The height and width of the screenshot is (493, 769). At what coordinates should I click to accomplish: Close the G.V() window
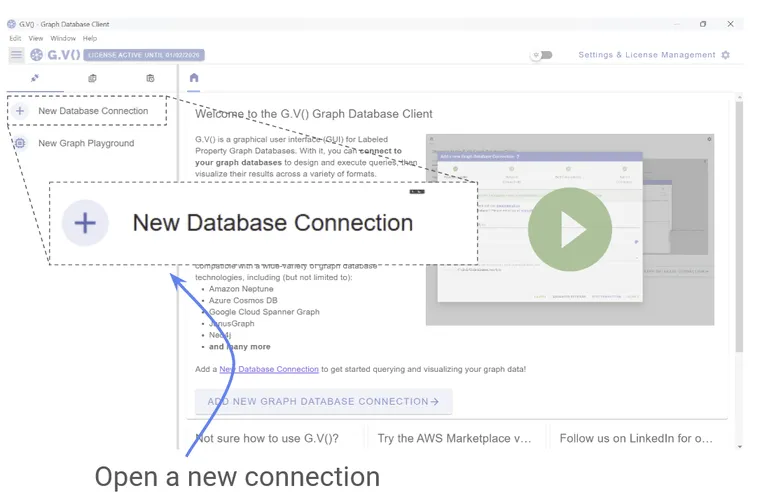[730, 24]
